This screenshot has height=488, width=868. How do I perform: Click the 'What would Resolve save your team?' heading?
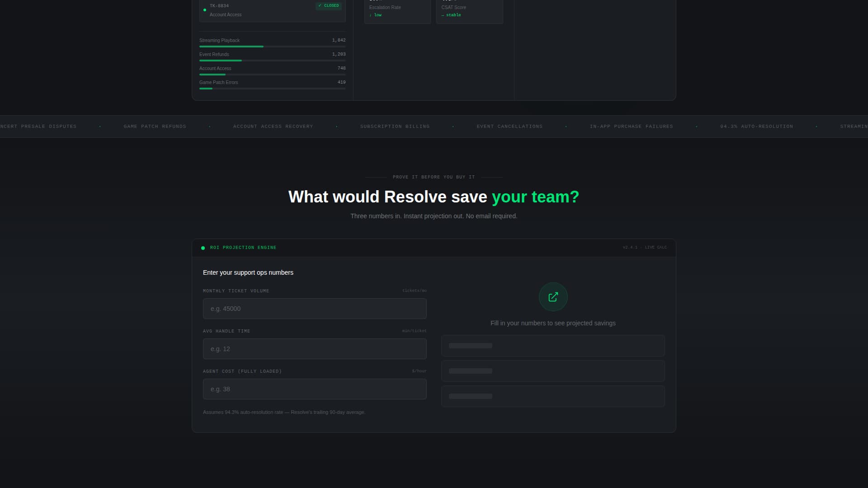tap(434, 197)
